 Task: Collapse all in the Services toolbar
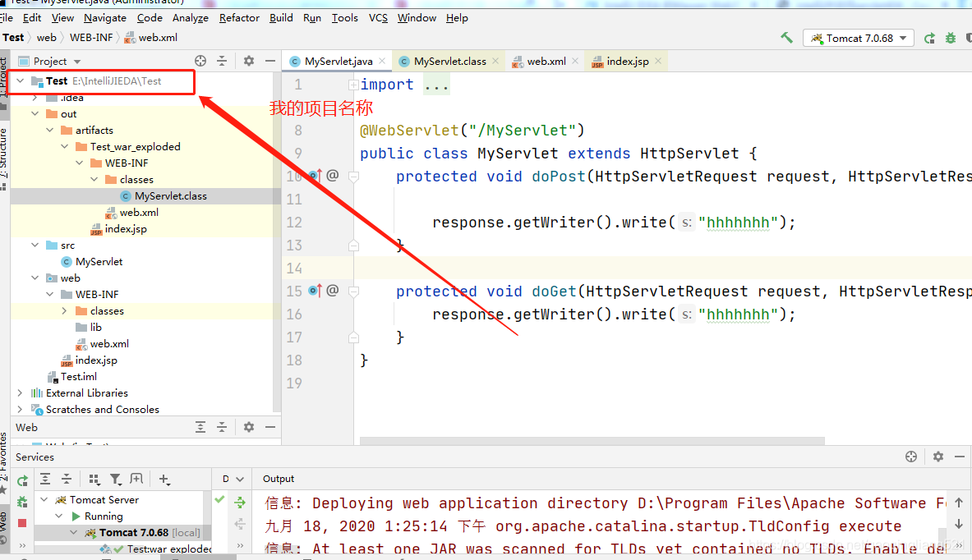67,479
